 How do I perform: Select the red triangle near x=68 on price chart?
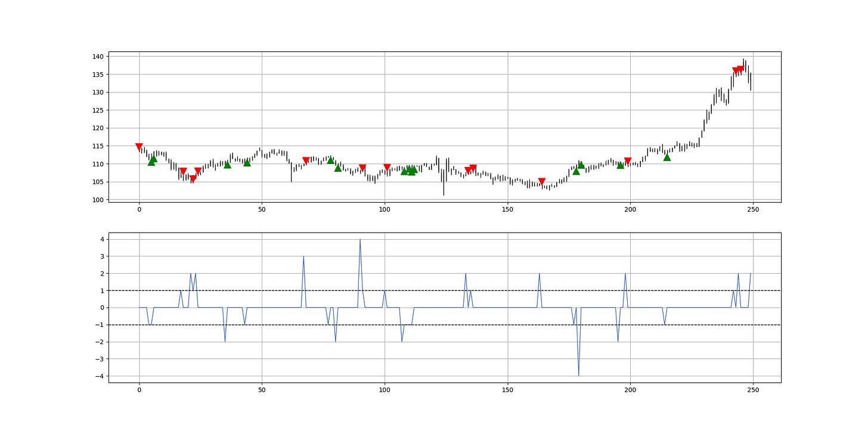306,160
